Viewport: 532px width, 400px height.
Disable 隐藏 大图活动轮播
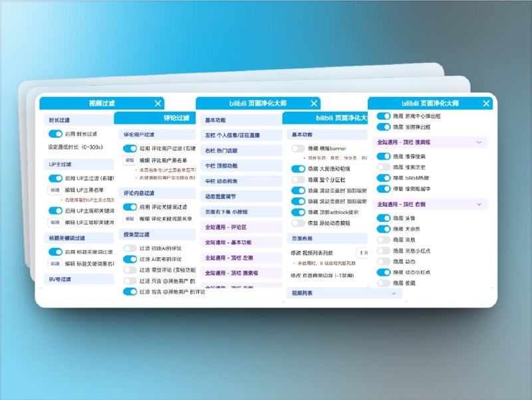(x=299, y=168)
